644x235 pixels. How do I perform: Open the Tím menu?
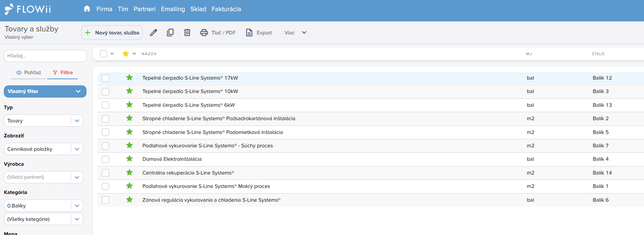pos(123,9)
